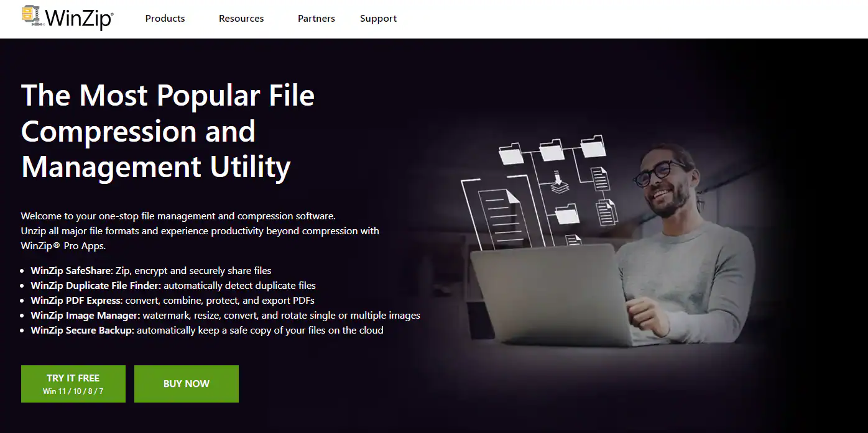Open the Products menu
This screenshot has width=868, height=433.
[x=165, y=19]
